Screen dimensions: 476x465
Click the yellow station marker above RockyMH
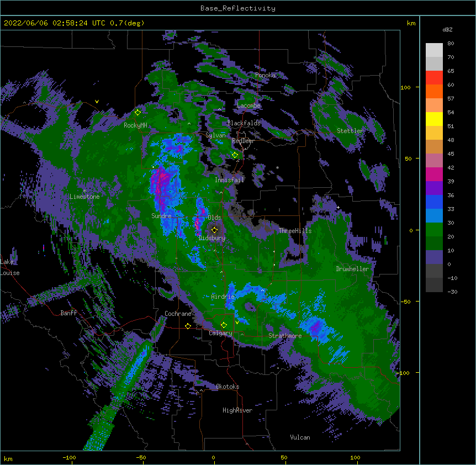(x=137, y=112)
